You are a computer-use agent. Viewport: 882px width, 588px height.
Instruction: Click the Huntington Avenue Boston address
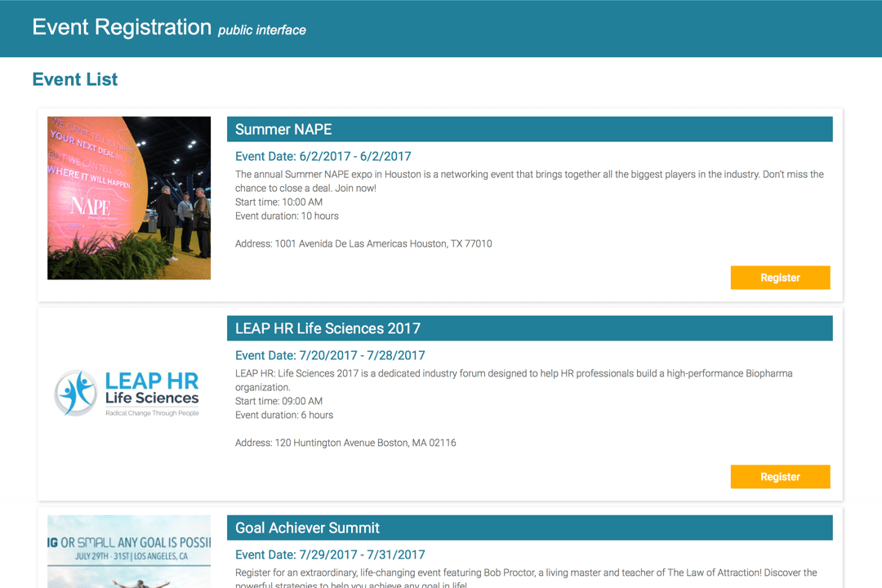click(345, 443)
